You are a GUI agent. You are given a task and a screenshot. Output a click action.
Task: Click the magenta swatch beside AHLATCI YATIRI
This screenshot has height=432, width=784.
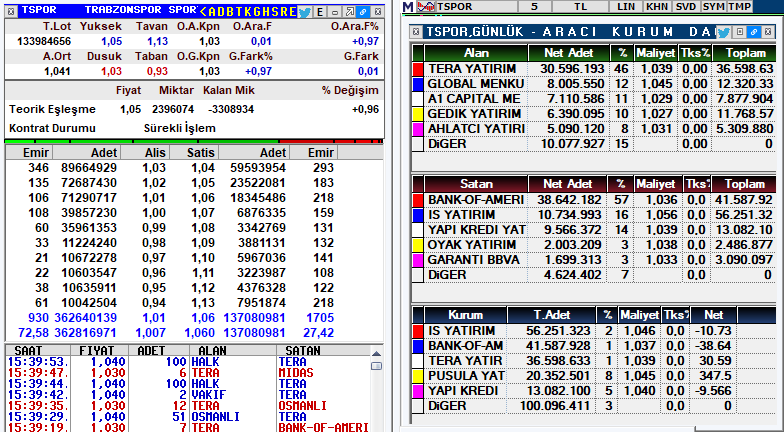click(x=418, y=129)
